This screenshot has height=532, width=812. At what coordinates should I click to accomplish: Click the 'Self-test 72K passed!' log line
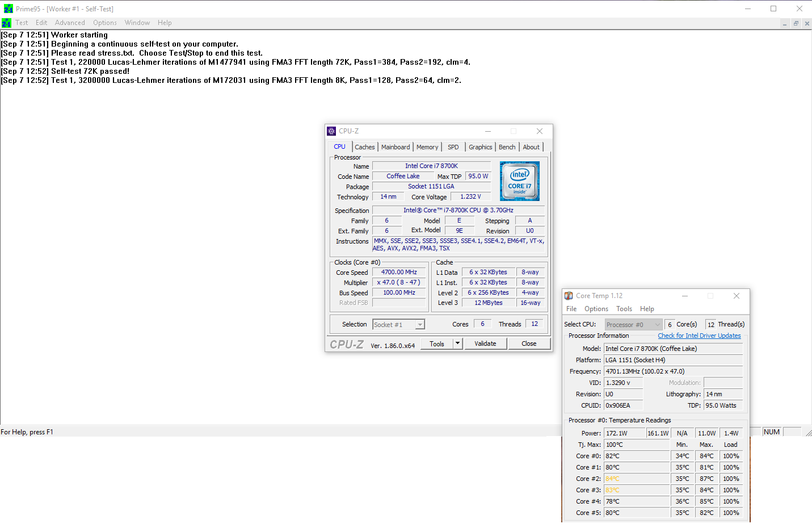tap(65, 71)
